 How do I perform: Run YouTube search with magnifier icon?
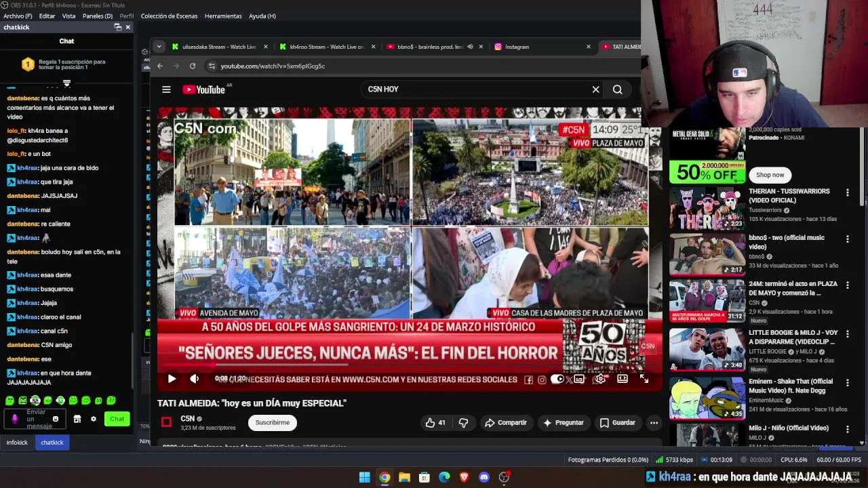617,89
